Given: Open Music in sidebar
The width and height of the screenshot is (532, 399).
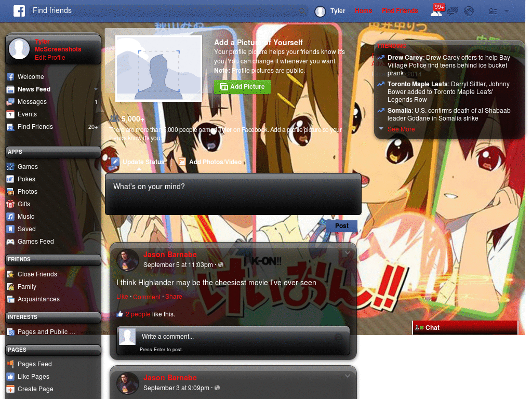Looking at the screenshot, I should (x=26, y=217).
